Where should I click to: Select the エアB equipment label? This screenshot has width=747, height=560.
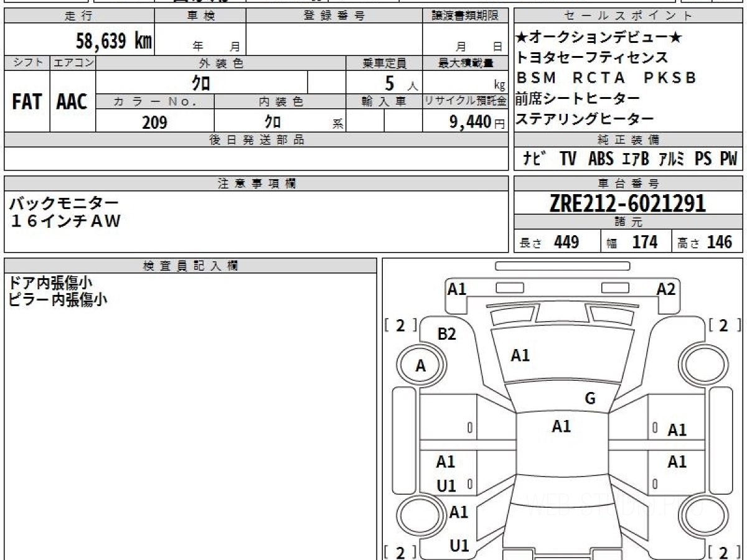coord(635,159)
